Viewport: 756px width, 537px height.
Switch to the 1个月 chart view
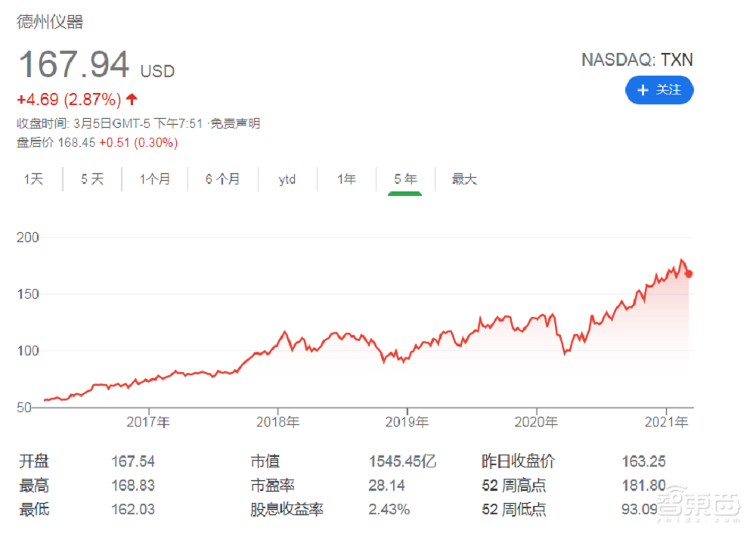tap(153, 179)
